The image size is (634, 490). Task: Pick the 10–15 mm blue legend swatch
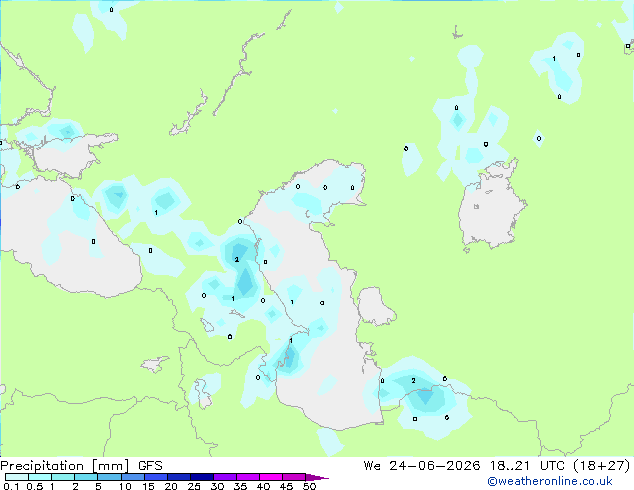(132, 477)
